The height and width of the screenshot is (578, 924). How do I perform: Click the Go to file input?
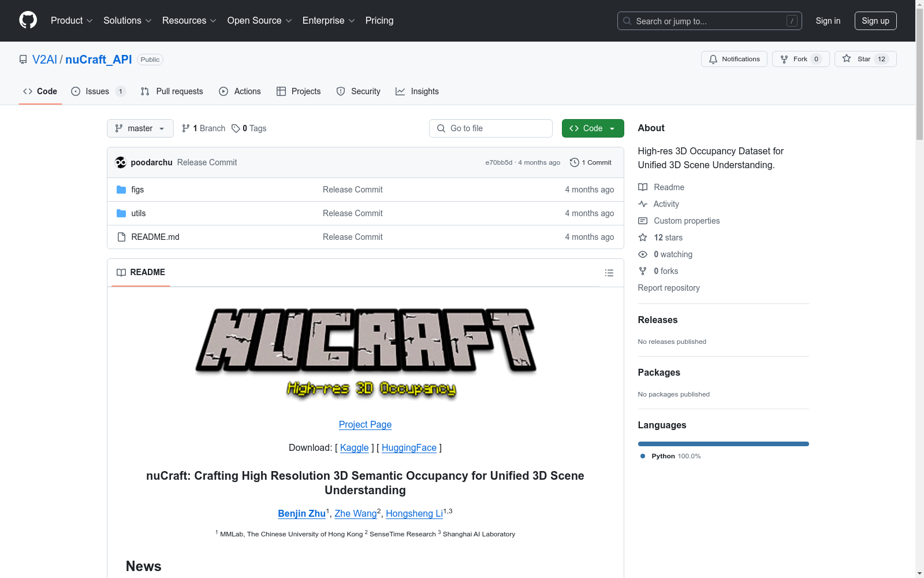point(491,128)
